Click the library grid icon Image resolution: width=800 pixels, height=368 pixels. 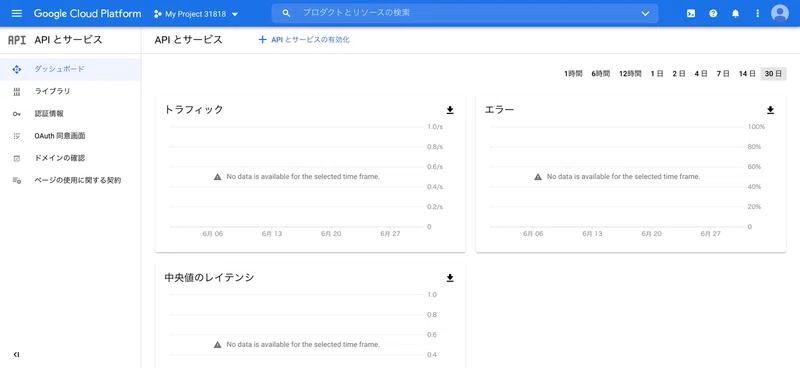tap(16, 92)
